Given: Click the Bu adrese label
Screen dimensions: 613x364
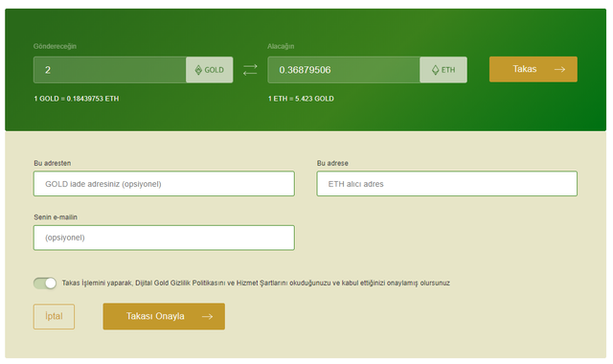Looking at the screenshot, I should pyautogui.click(x=332, y=163).
